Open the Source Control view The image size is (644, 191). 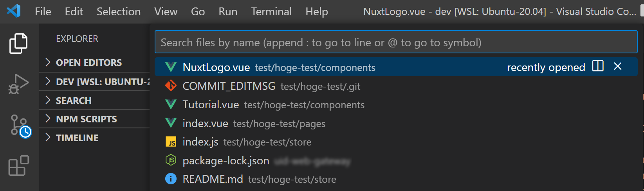pos(19,126)
